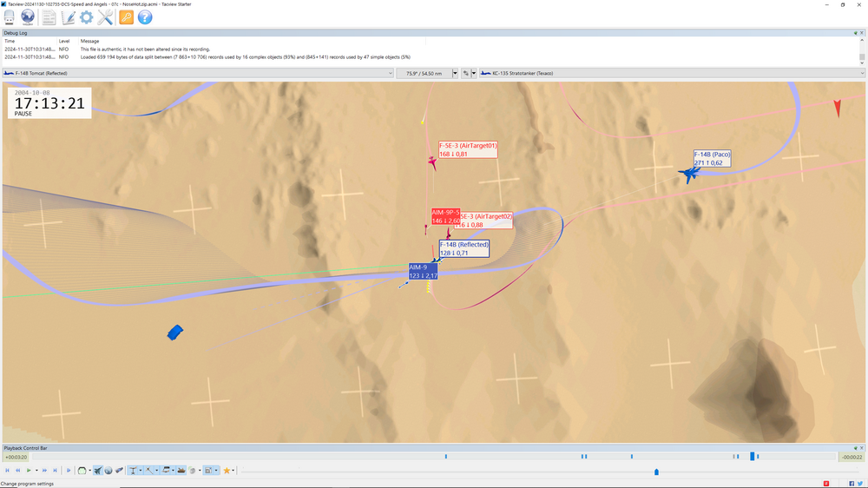
Task: Click the rewind playback button
Action: coord(17,471)
